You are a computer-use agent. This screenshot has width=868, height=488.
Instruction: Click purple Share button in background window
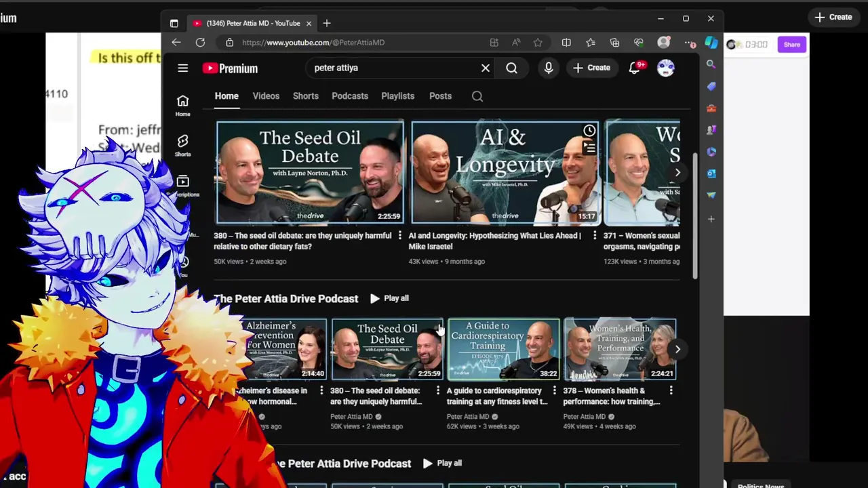coord(792,45)
